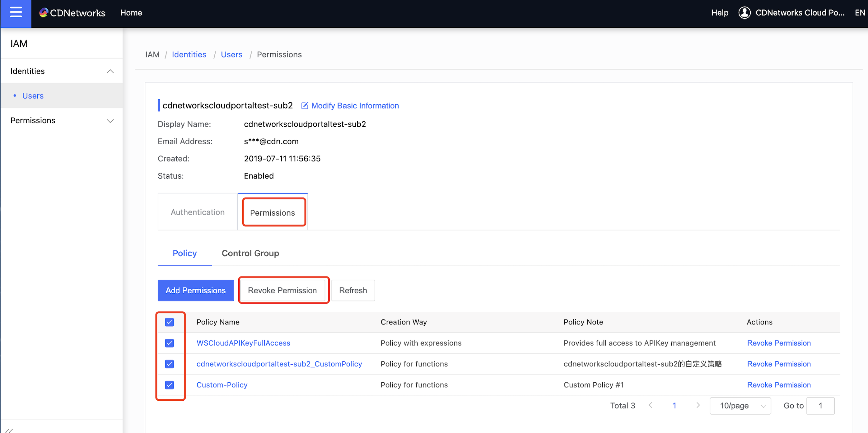The image size is (868, 433).
Task: Uncheck the WSCloudAPIKeyFullAccess row checkbox
Action: 170,343
